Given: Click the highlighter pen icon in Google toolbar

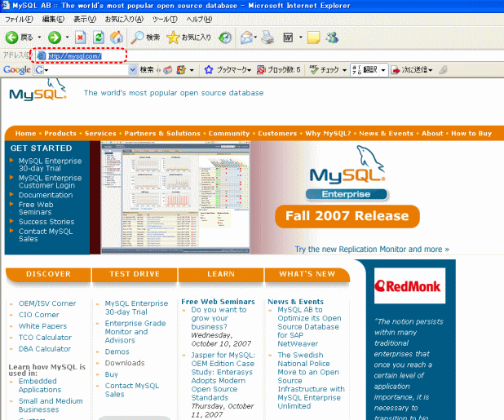Looking at the screenshot, I should point(444,69).
